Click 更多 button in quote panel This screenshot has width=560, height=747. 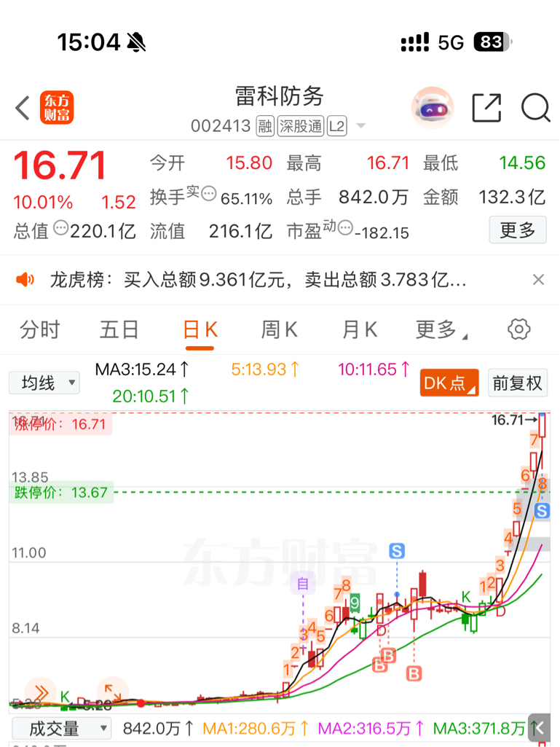pyautogui.click(x=518, y=230)
